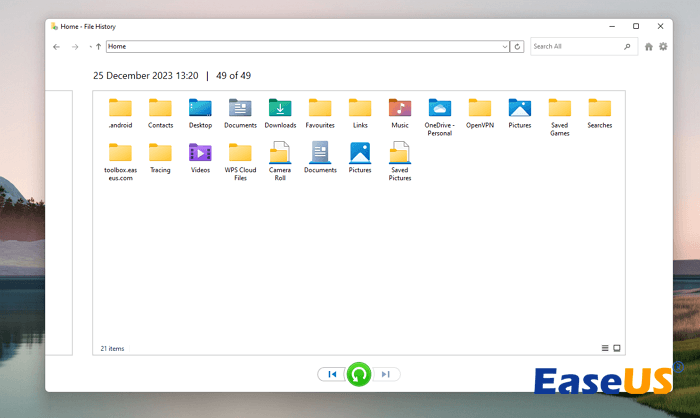Expand the address bar history dropdown
Screen dimensions: 700x418
click(x=505, y=46)
